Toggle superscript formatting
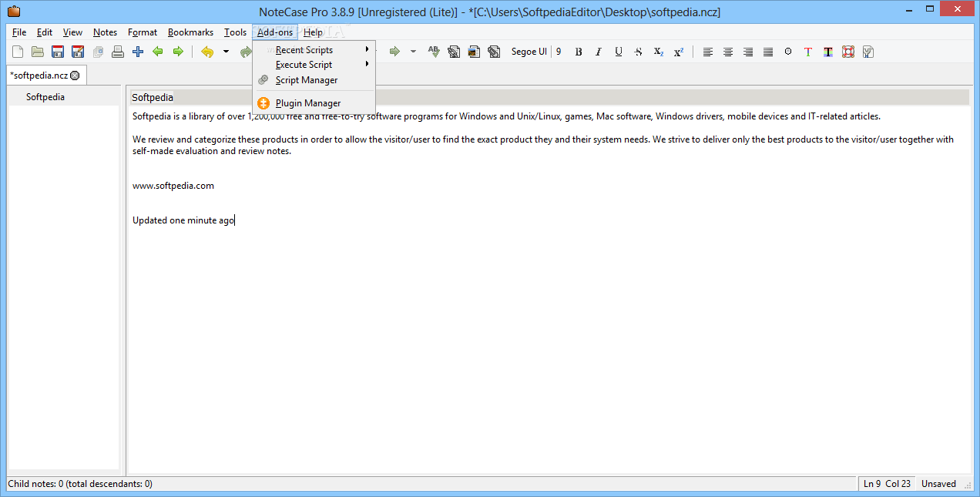The width and height of the screenshot is (980, 497). coord(679,52)
